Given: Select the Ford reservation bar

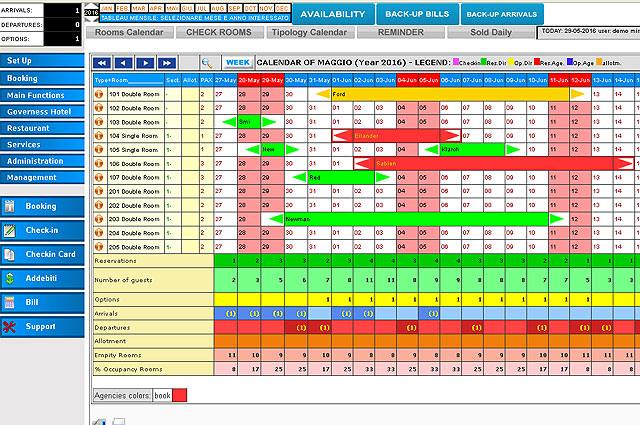Looking at the screenshot, I should coord(450,94).
